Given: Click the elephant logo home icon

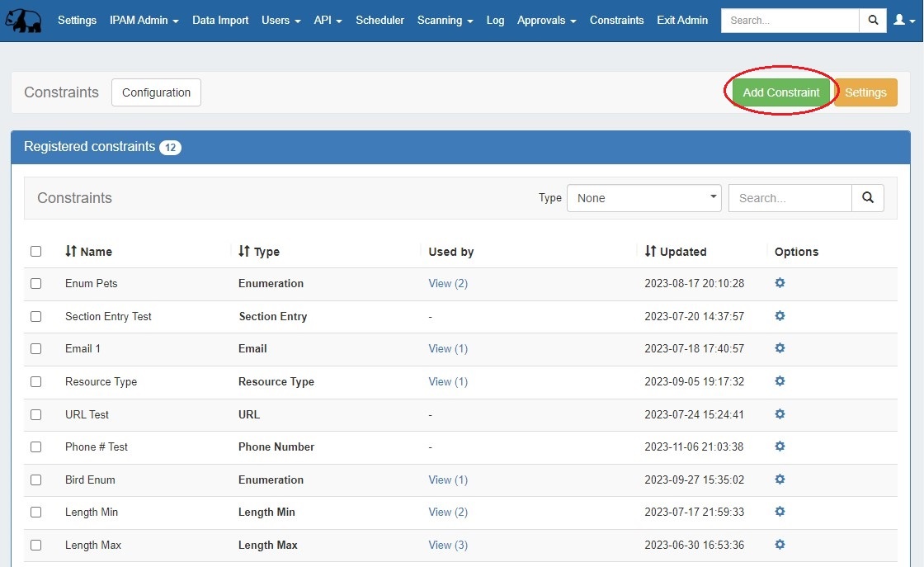Looking at the screenshot, I should (23, 20).
